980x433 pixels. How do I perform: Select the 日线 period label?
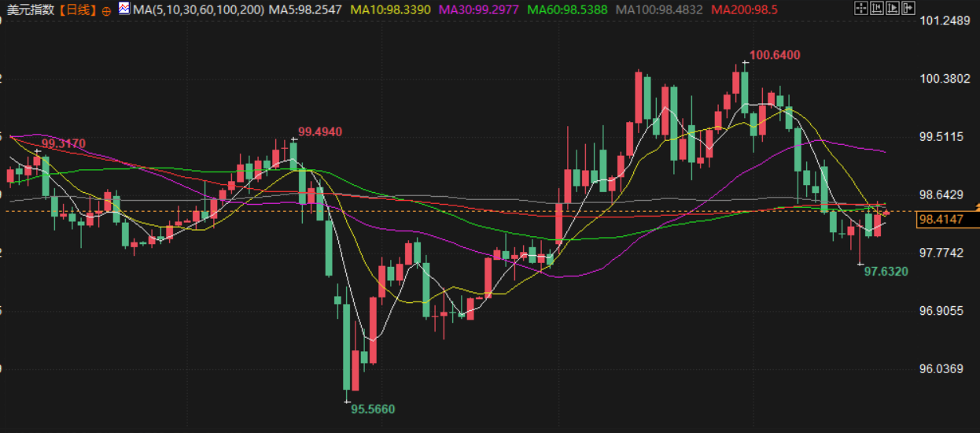coord(77,9)
